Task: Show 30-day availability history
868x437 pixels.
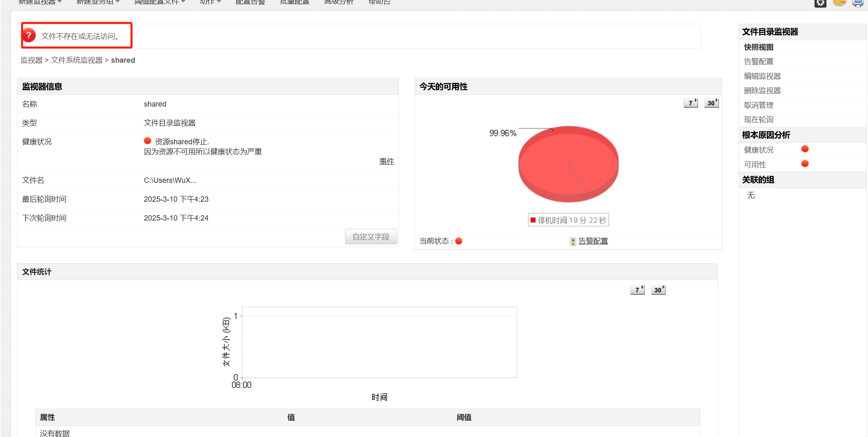Action: (712, 103)
